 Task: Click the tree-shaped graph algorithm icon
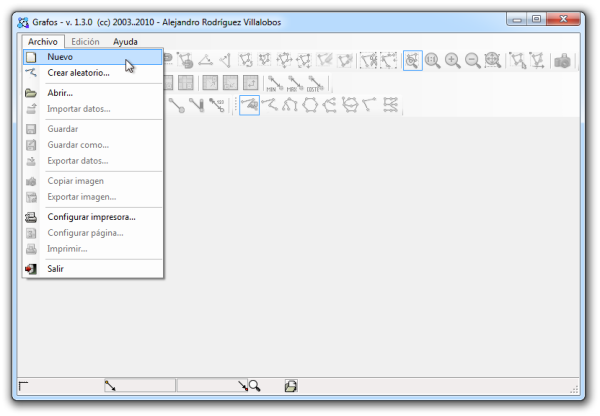tap(290, 105)
